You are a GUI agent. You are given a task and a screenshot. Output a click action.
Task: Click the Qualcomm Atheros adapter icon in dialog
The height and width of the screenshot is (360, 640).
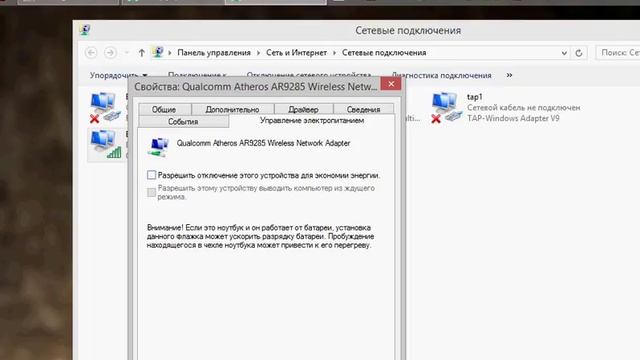pos(158,147)
